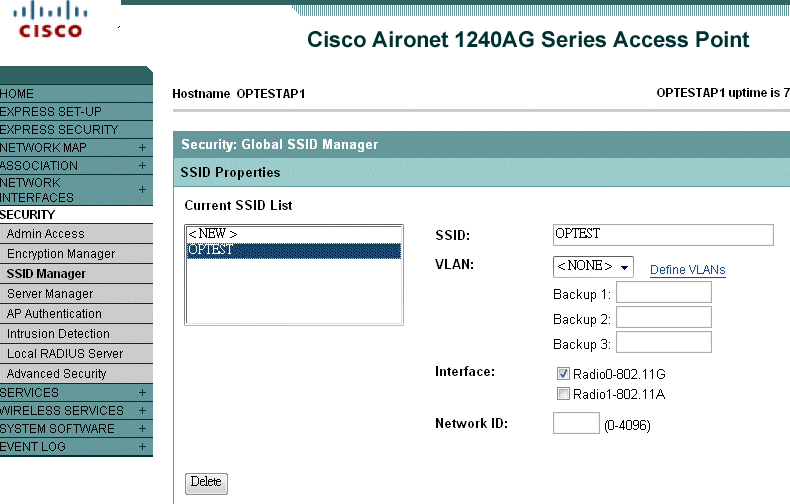Uncheck Radio0-802.11G interface
Screen dimensions: 790x504
click(x=563, y=373)
